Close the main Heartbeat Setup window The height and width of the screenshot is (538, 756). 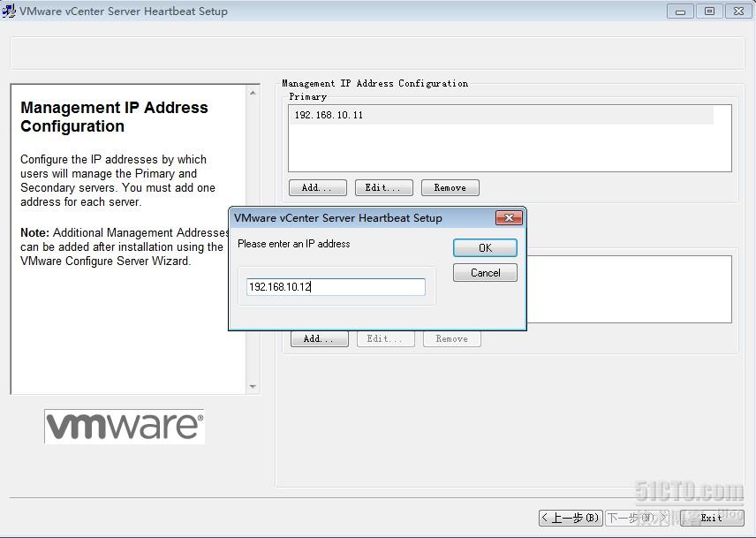coord(738,11)
